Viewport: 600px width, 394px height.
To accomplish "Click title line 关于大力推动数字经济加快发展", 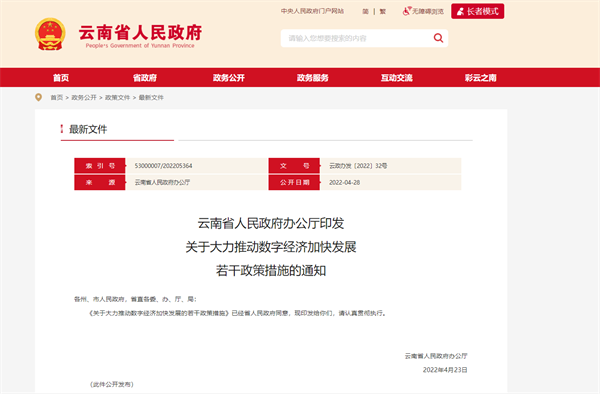I will (x=271, y=247).
